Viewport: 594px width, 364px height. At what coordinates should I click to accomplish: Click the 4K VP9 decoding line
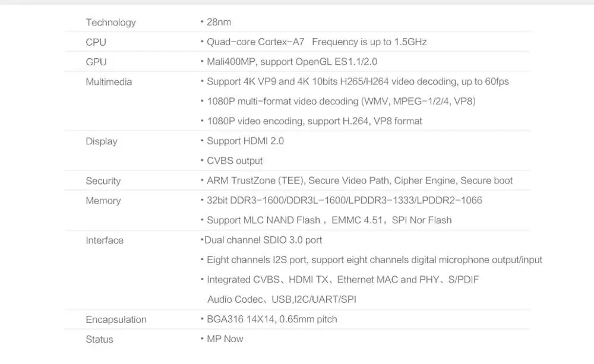(x=358, y=81)
